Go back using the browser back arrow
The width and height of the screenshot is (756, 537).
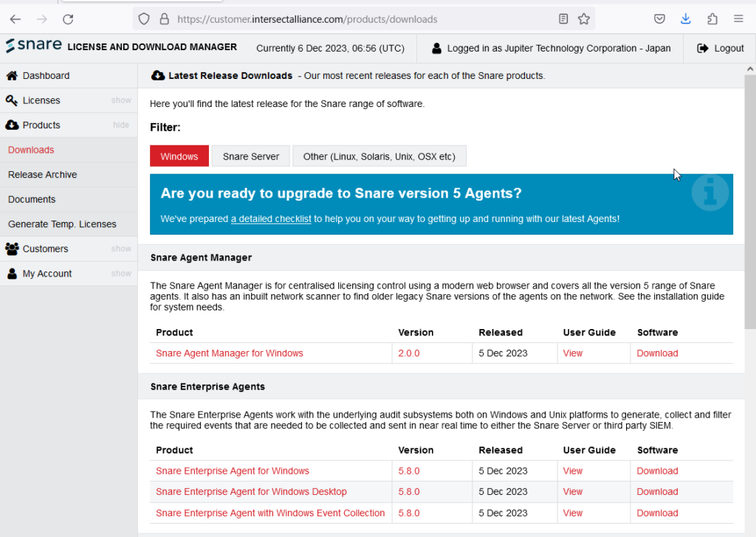pos(16,19)
